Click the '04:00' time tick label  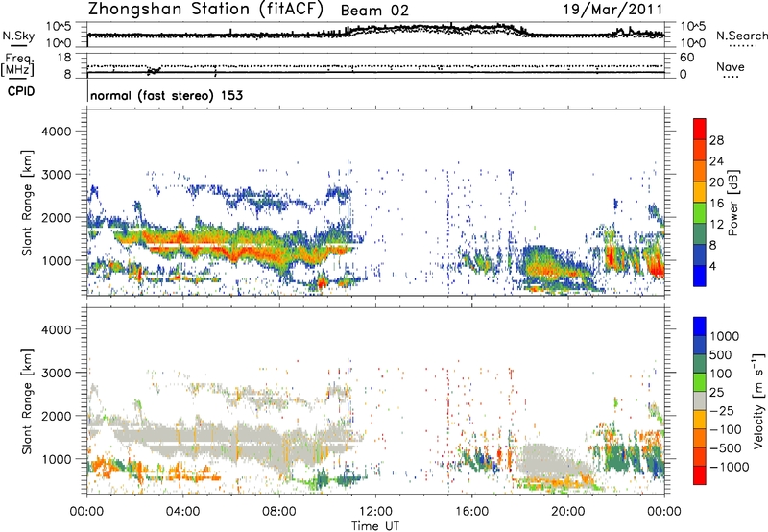click(x=183, y=512)
